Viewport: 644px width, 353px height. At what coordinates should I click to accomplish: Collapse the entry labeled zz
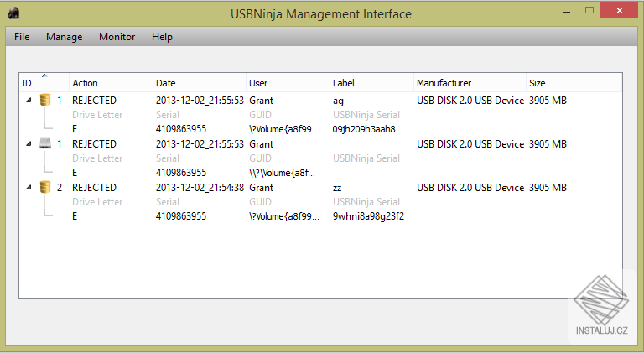tap(29, 187)
